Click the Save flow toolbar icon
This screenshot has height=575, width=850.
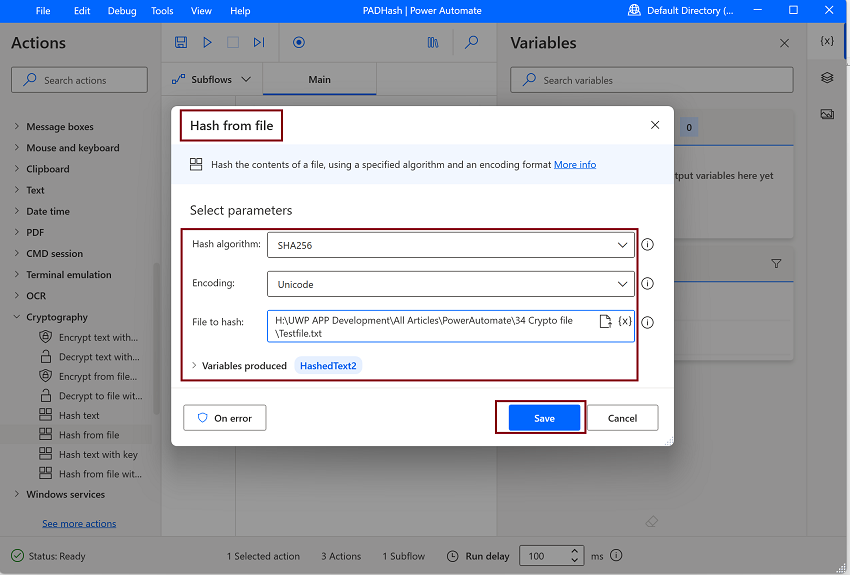[x=181, y=43]
